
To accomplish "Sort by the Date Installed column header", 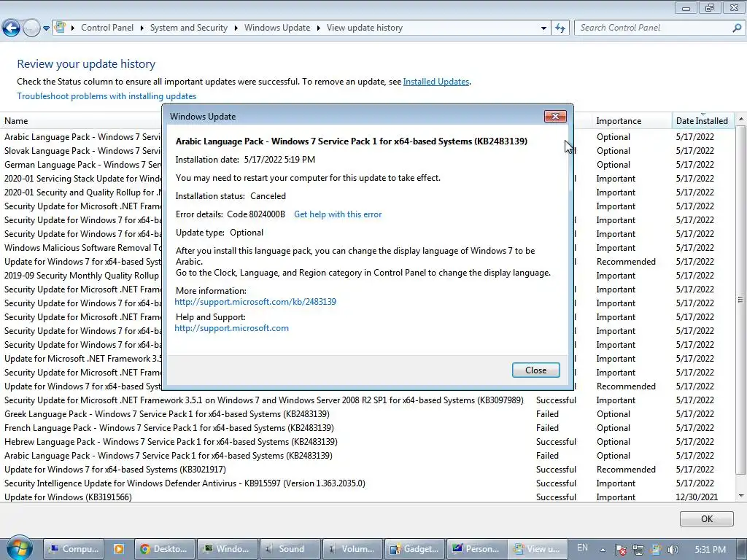I will coord(703,121).
